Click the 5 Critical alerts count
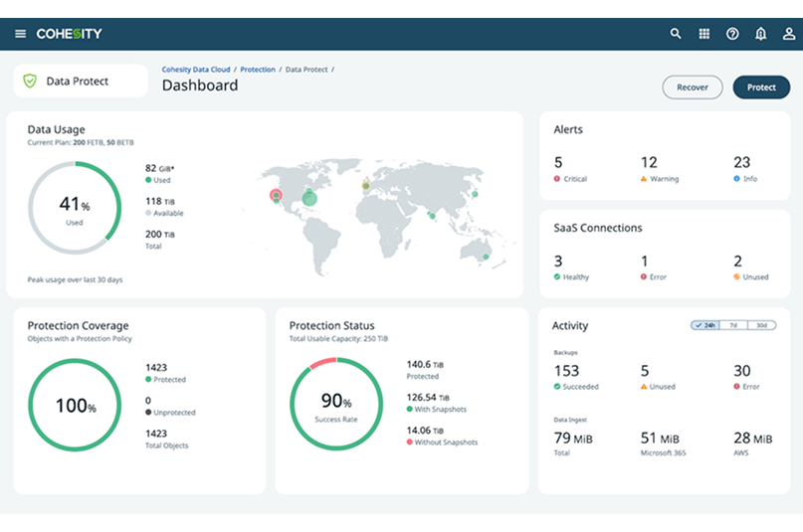 pos(558,163)
